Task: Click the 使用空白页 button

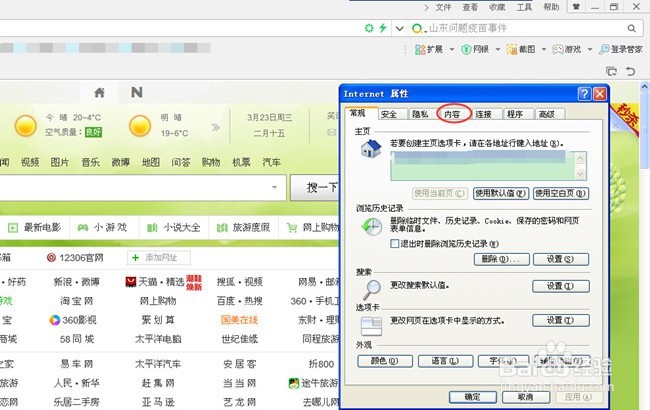Action: coord(560,193)
